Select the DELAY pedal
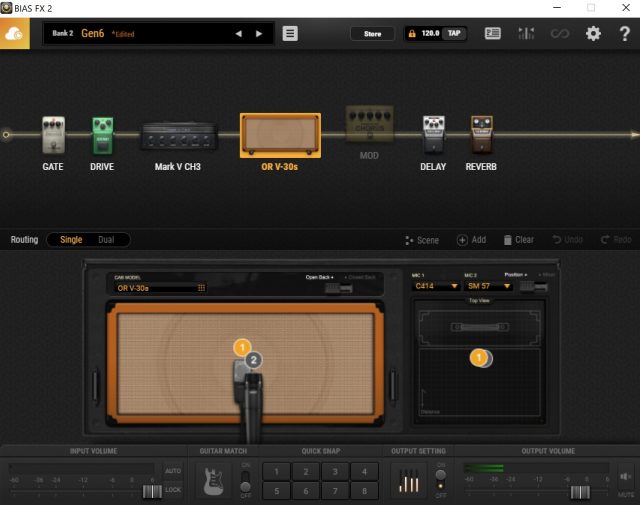Viewport: 640px width, 505px height. pos(433,134)
